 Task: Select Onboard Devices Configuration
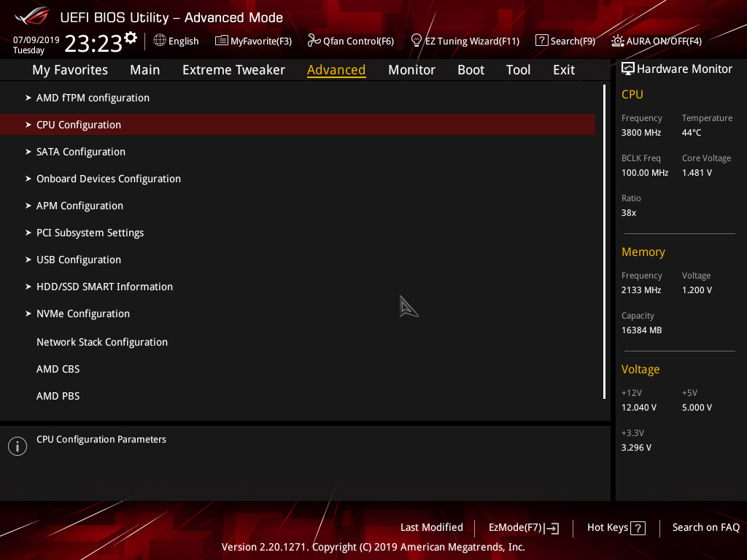[108, 179]
